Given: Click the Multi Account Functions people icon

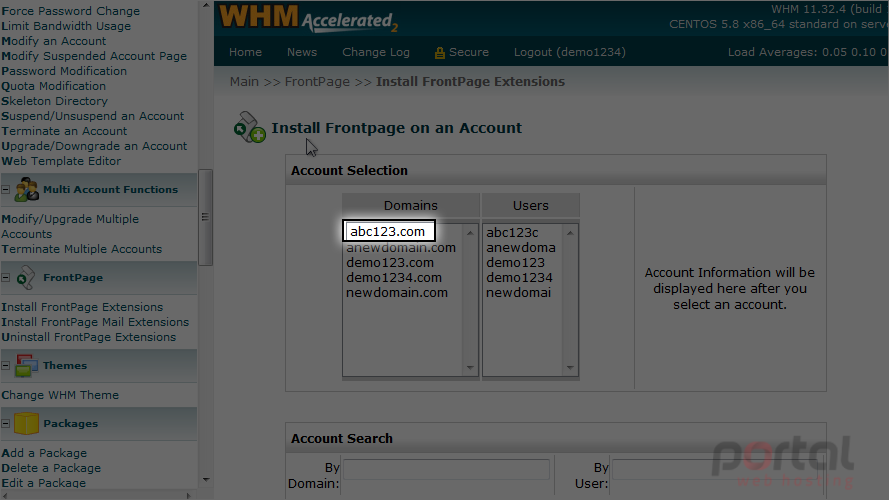Looking at the screenshot, I should click(x=26, y=189).
